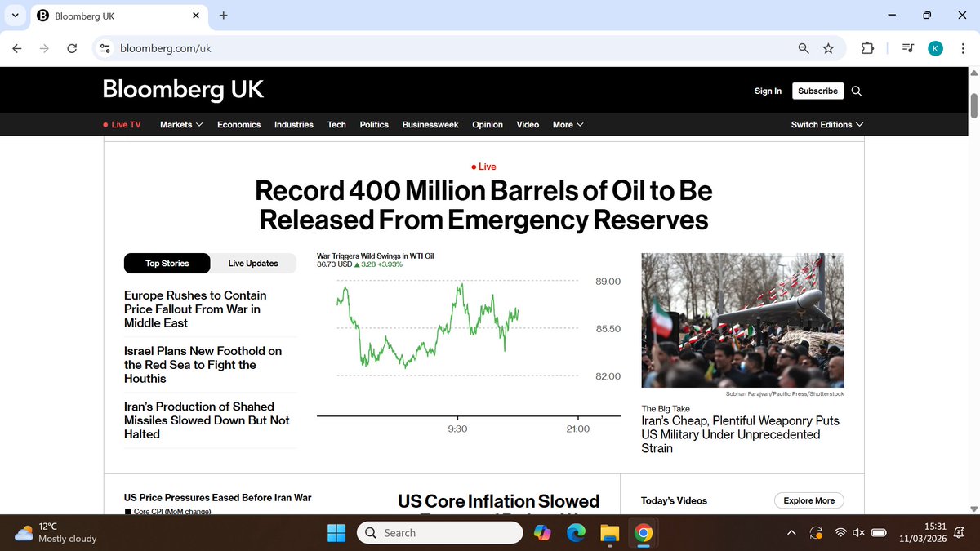The height and width of the screenshot is (551, 980).
Task: Open the Record 400 Million Barrels headline
Action: (x=483, y=205)
